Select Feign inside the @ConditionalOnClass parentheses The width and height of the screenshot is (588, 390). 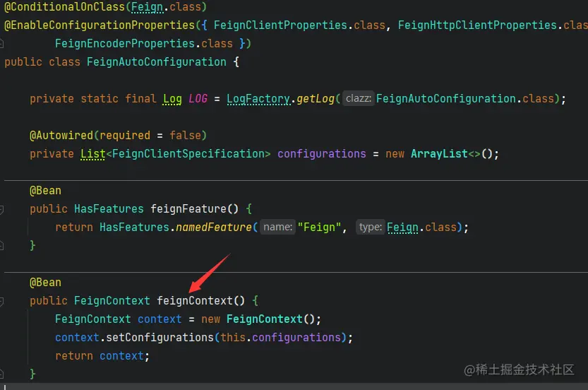click(x=147, y=7)
